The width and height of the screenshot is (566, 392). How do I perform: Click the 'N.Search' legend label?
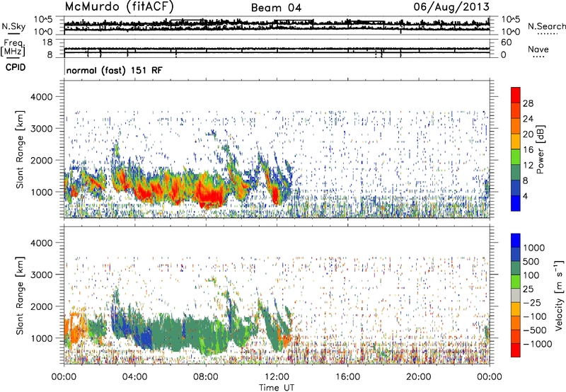click(x=546, y=26)
